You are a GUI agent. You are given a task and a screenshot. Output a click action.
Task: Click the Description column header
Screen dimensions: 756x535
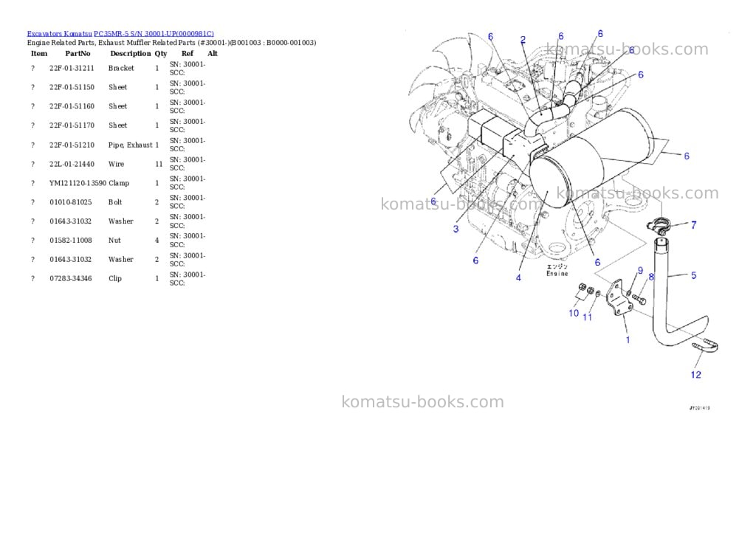pyautogui.click(x=130, y=53)
